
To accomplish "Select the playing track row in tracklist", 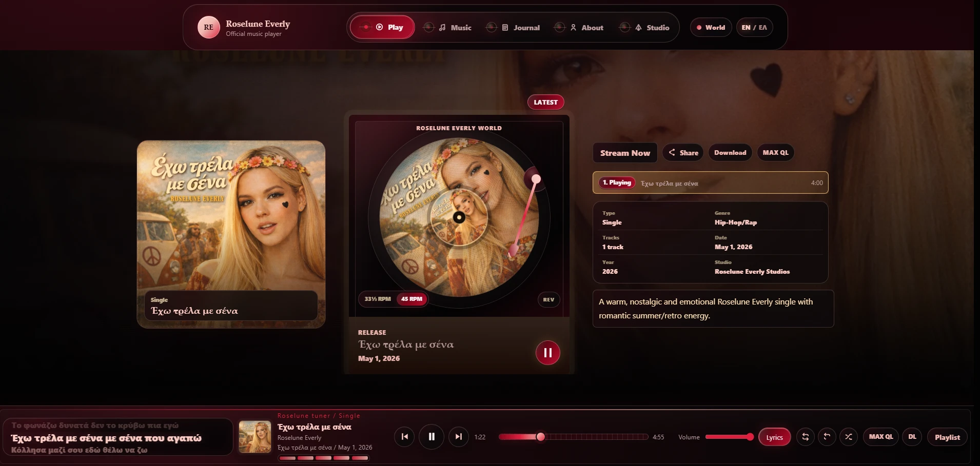I will [x=710, y=183].
